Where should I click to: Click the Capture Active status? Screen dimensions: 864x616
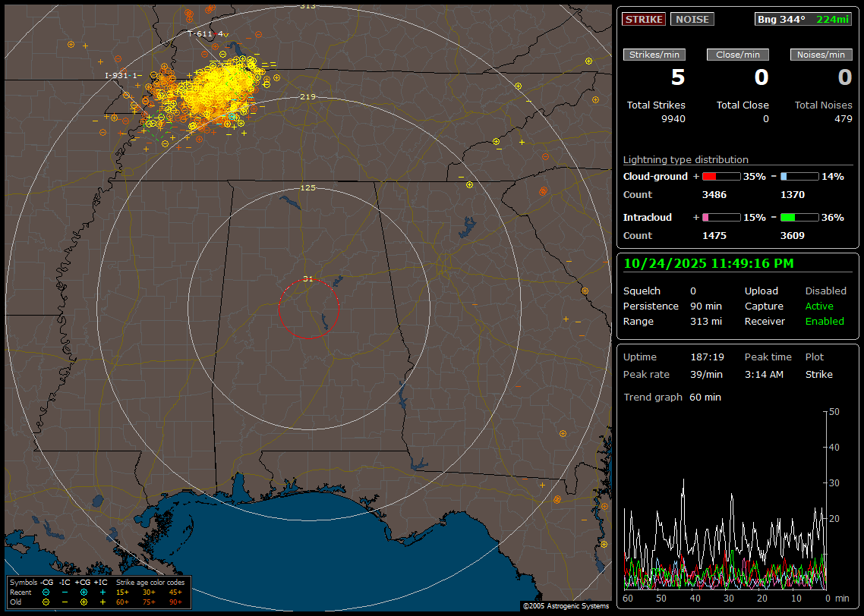pos(819,306)
